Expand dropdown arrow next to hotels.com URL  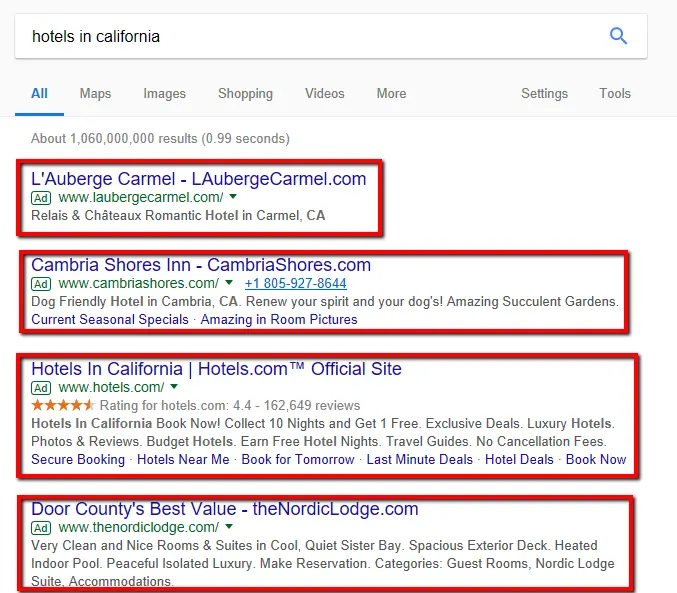(174, 387)
